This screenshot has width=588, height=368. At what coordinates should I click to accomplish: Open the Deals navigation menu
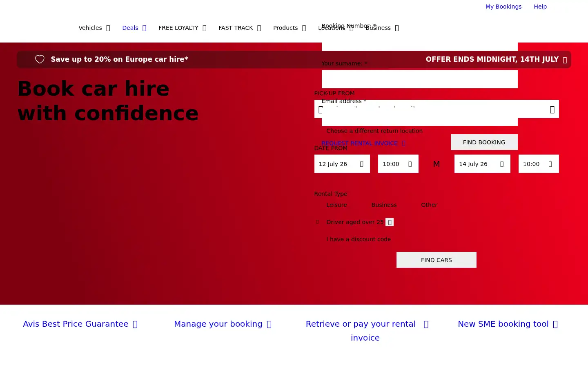click(x=134, y=28)
